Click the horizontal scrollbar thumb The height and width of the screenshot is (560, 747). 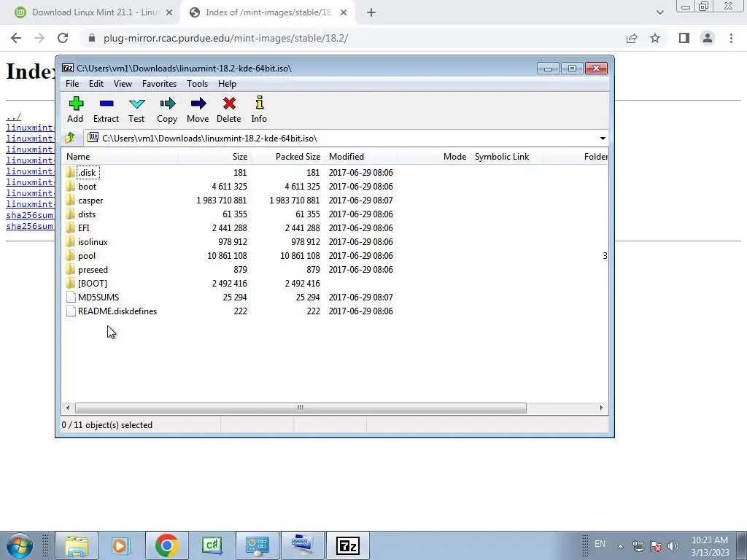click(x=301, y=408)
